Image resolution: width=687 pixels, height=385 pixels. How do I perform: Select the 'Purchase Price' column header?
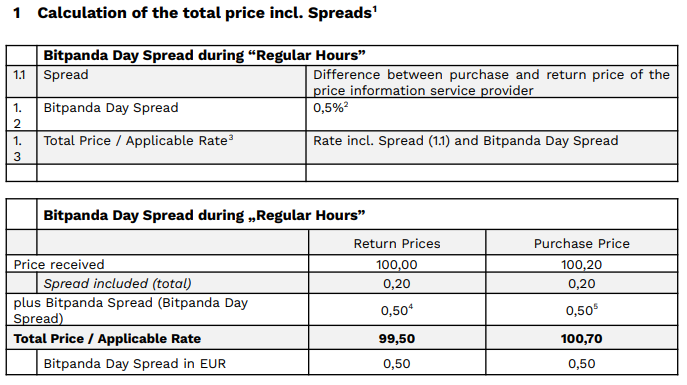pyautogui.click(x=581, y=244)
